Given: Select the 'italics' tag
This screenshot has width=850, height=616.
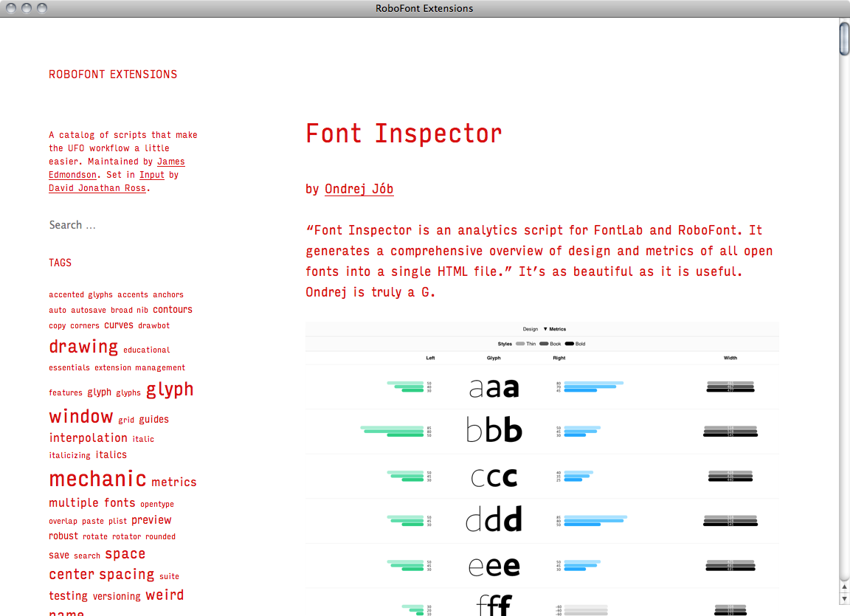Looking at the screenshot, I should coord(111,454).
